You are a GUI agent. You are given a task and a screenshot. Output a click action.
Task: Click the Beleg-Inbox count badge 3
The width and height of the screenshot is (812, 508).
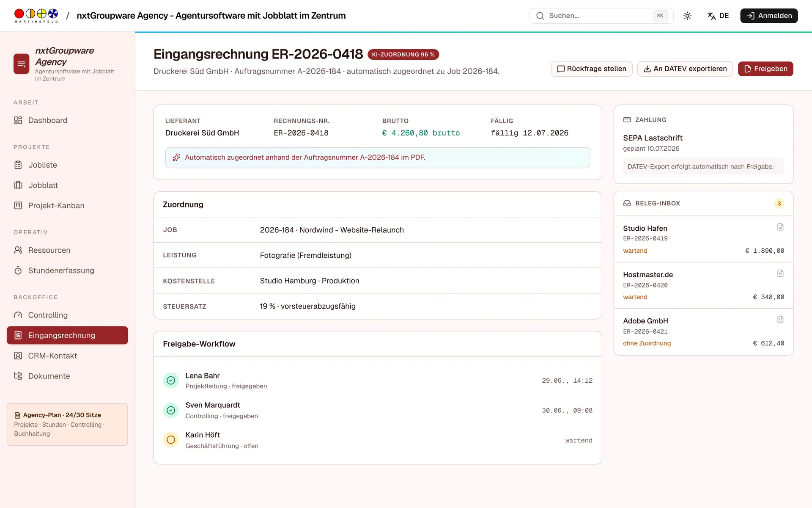tap(779, 203)
